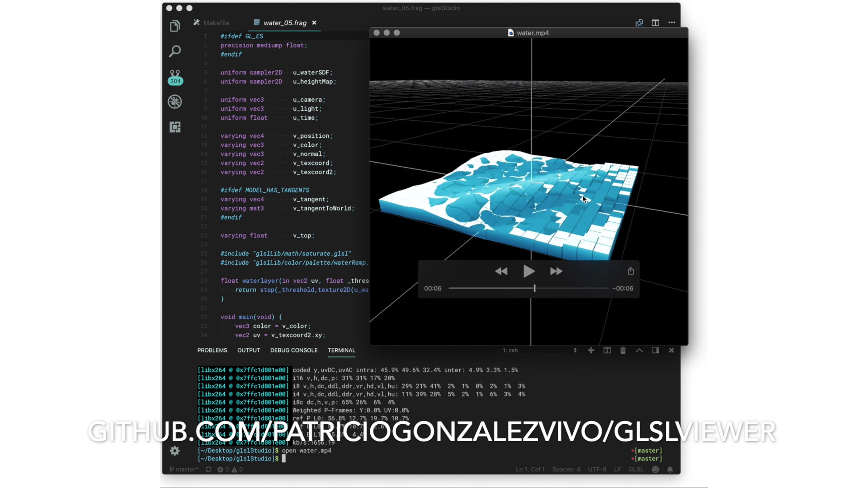This screenshot has height=488, width=868.
Task: Switch to the DEBUG CONSOLE panel tab
Action: click(x=294, y=350)
